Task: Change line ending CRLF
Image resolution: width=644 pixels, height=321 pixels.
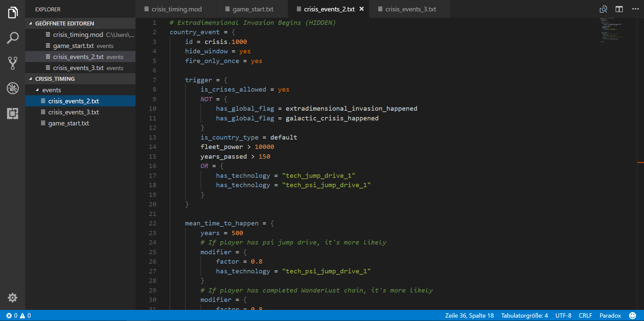Action: [x=585, y=315]
